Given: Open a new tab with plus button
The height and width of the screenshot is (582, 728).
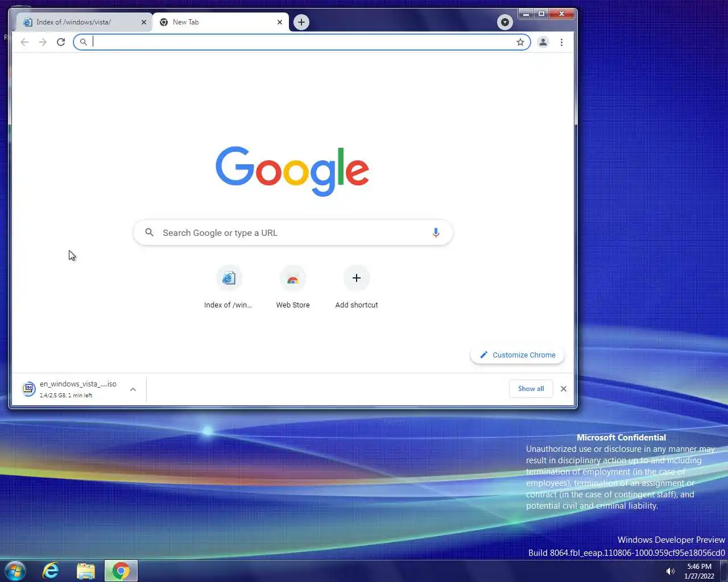Looking at the screenshot, I should (301, 22).
